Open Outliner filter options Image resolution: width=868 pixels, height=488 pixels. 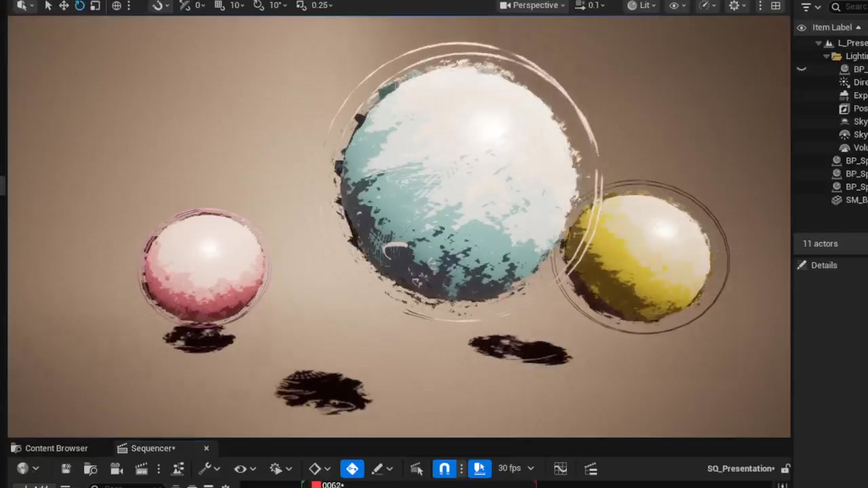[x=810, y=7]
